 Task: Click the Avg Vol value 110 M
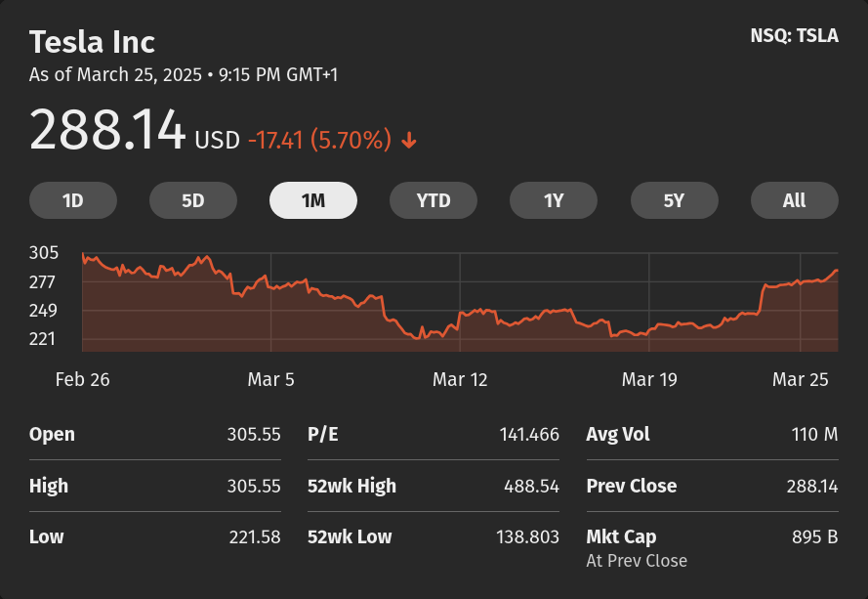pos(815,434)
